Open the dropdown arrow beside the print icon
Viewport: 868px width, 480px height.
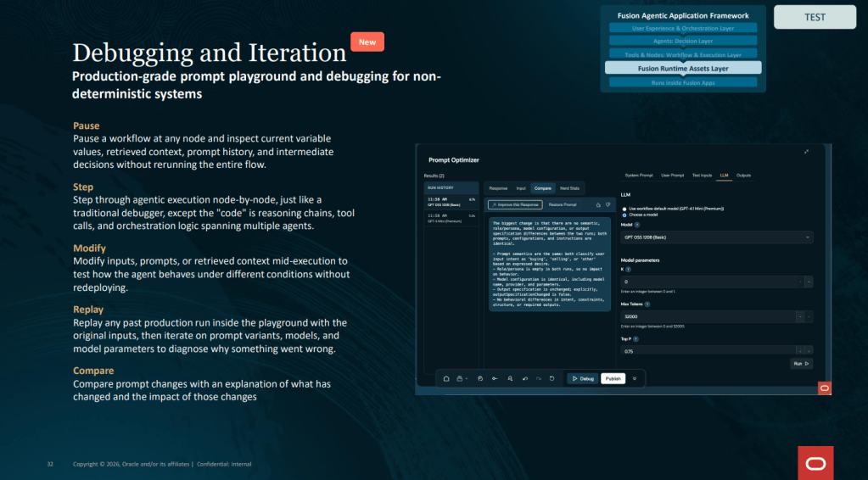point(467,379)
